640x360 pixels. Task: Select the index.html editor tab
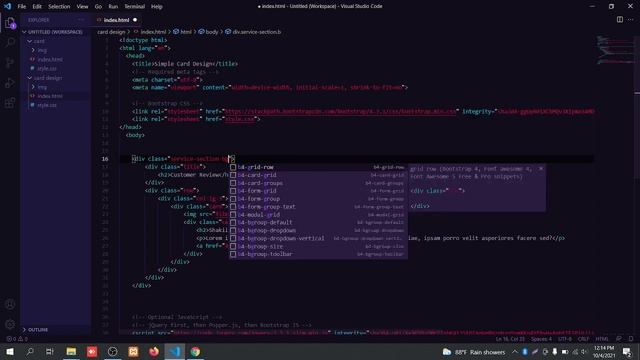[116, 20]
